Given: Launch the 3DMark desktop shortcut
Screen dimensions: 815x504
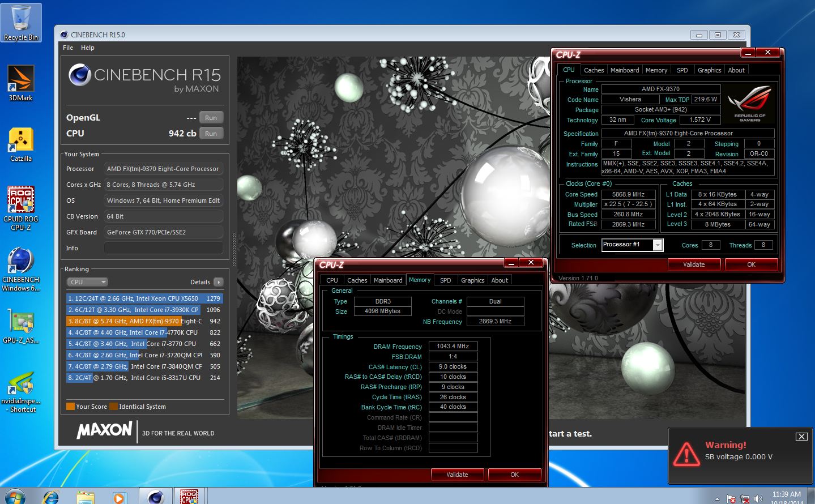Looking at the screenshot, I should pos(21,83).
